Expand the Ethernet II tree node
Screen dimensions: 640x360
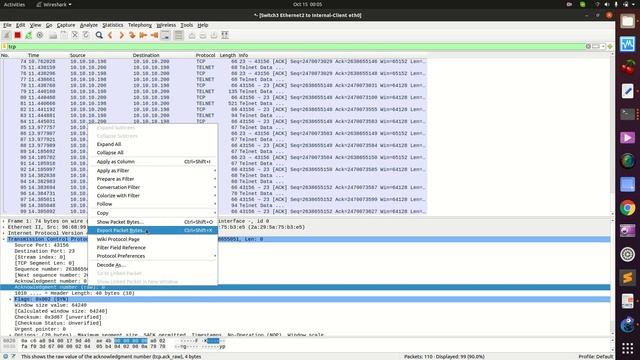(x=4, y=227)
